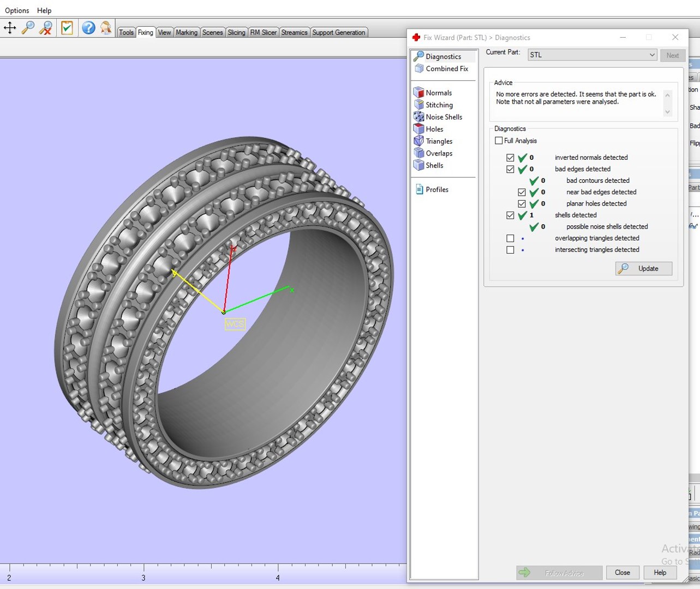Activate the zoom magnifier tool
This screenshot has height=589, width=700.
point(28,28)
